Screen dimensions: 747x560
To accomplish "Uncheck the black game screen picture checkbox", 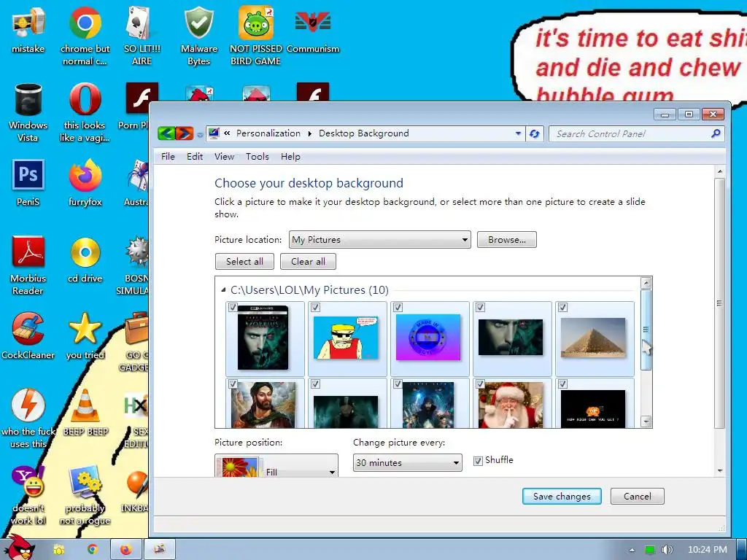I will pyautogui.click(x=562, y=384).
